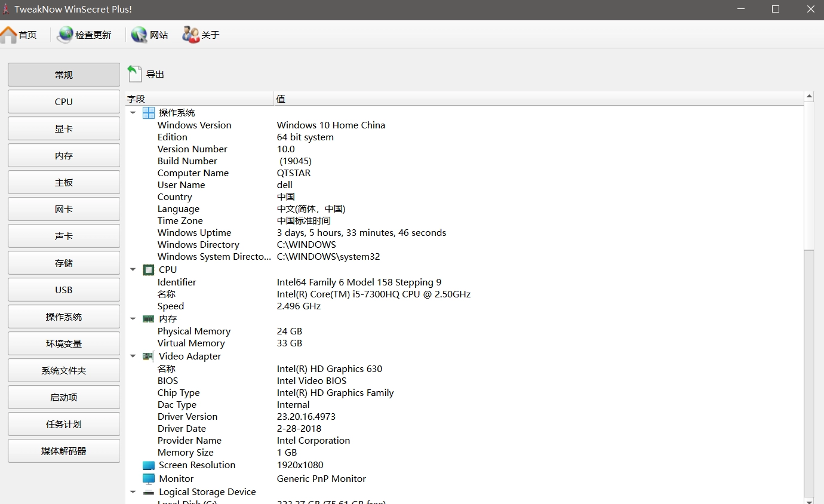Click the CPU chip icon in the tree
824x504 pixels.
pyautogui.click(x=149, y=270)
